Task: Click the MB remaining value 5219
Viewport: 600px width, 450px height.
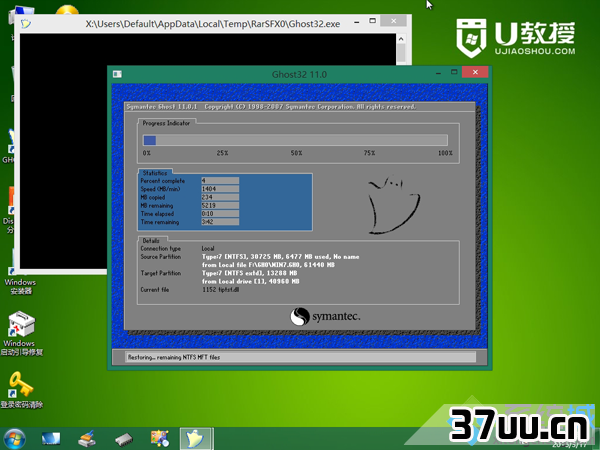Action: pos(220,205)
